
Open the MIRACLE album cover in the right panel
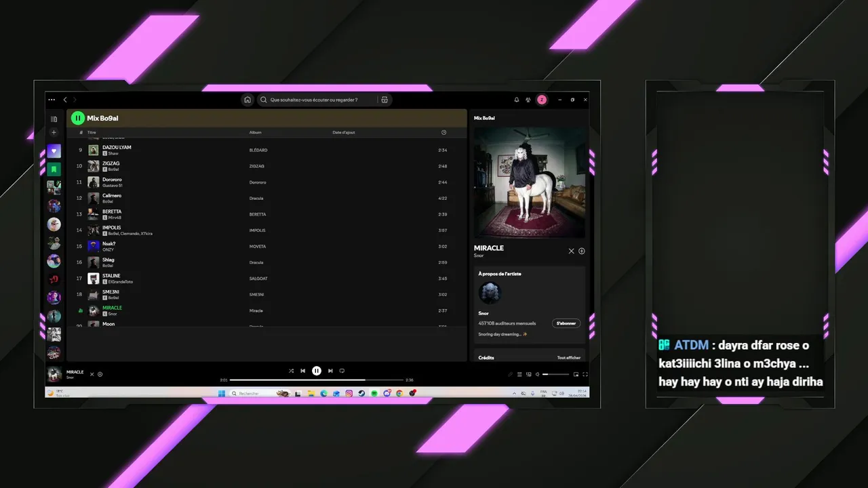click(x=530, y=183)
